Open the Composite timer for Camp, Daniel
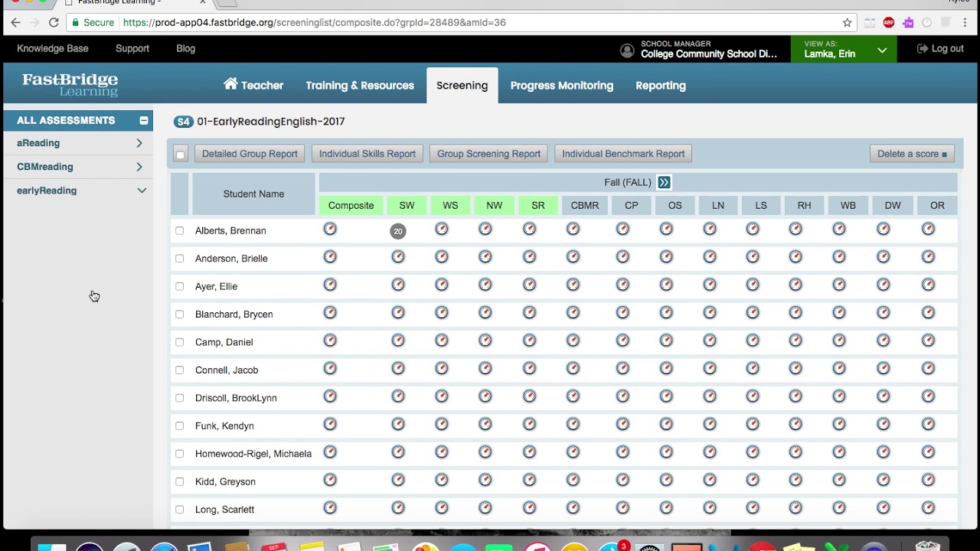This screenshot has width=980, height=551. tap(330, 341)
